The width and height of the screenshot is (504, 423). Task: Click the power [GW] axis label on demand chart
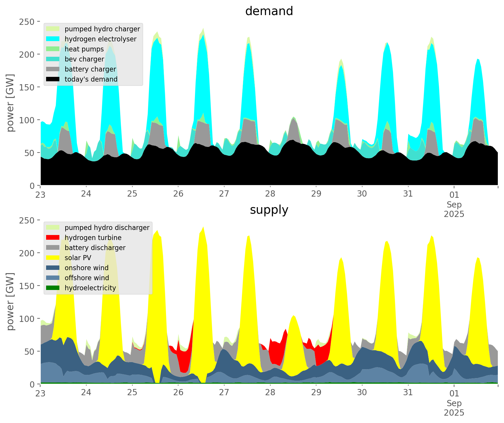pyautogui.click(x=10, y=103)
